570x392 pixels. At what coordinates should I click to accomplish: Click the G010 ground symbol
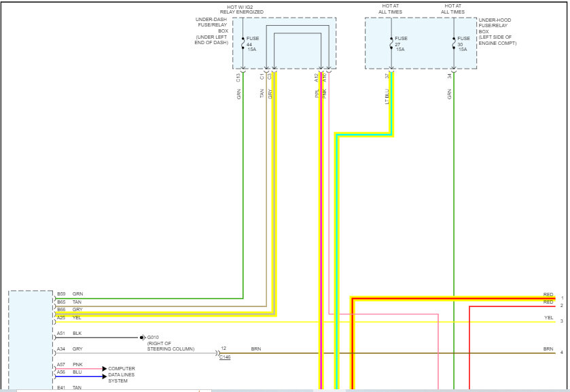[x=143, y=338]
